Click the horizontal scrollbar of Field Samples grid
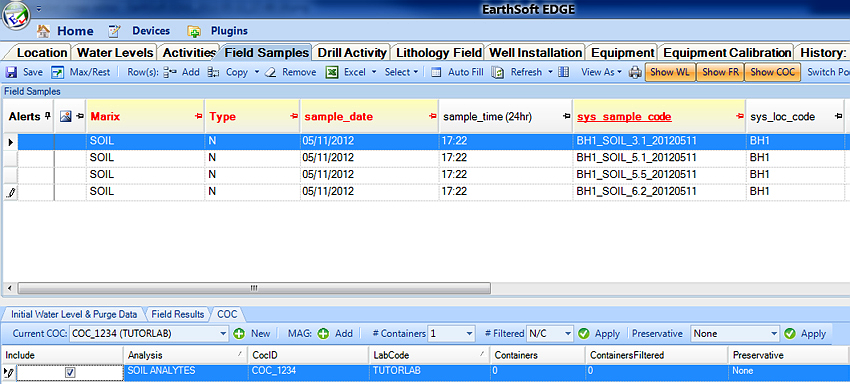This screenshot has height=384, width=850. 254,288
